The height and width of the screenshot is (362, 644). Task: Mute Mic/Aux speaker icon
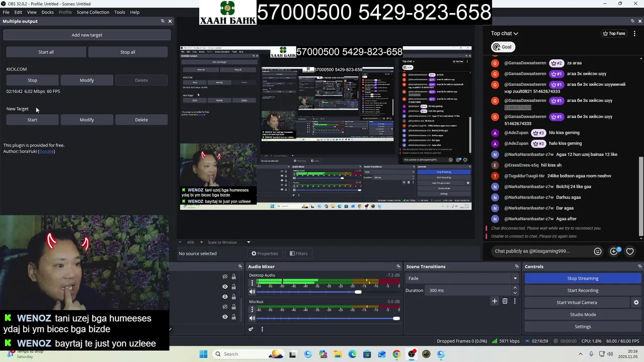tap(252, 318)
